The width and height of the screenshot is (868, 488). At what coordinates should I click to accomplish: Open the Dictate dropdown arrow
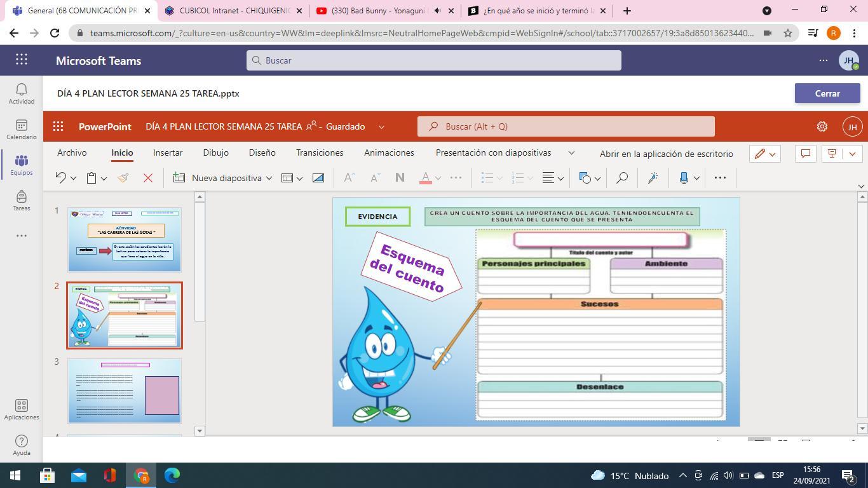pyautogui.click(x=696, y=179)
